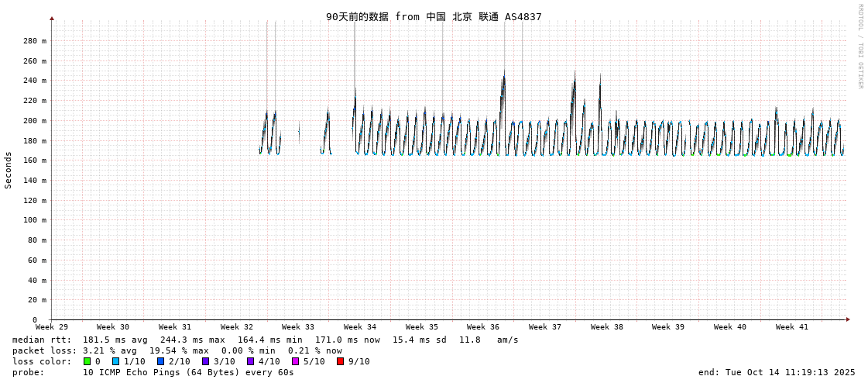
Task: Click the median rtt statistics line
Action: click(x=266, y=340)
